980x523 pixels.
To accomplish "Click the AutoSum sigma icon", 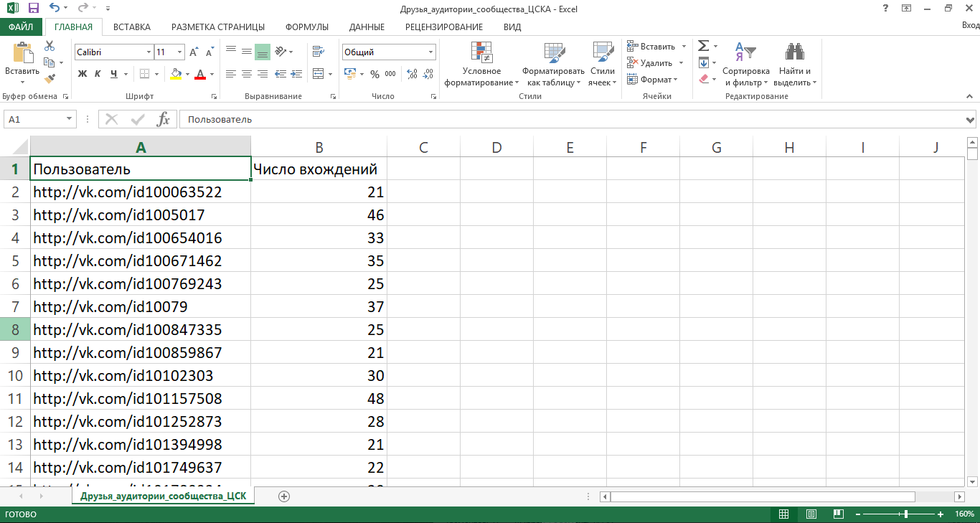I will [x=704, y=46].
